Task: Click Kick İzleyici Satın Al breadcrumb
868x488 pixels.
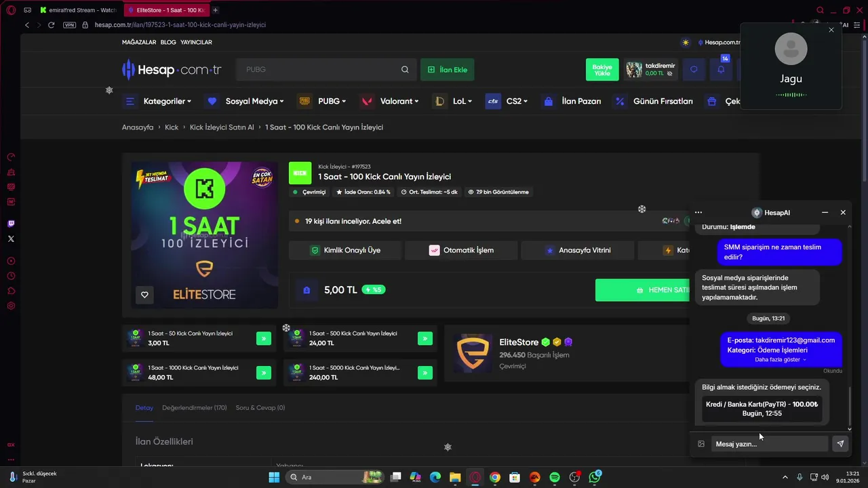Action: click(x=222, y=127)
